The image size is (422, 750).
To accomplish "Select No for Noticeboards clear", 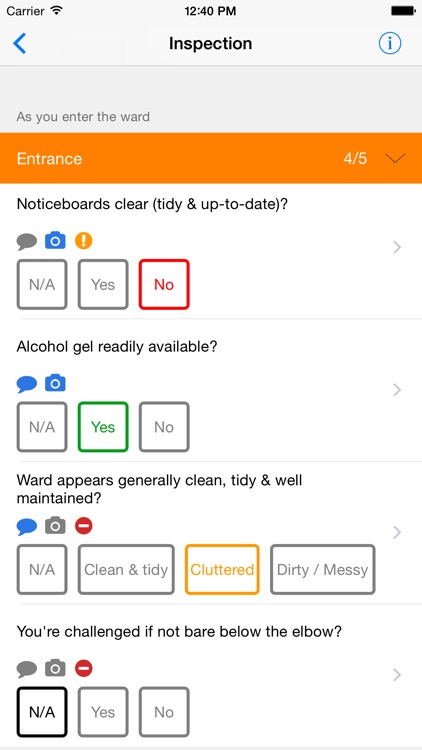I will pyautogui.click(x=164, y=284).
